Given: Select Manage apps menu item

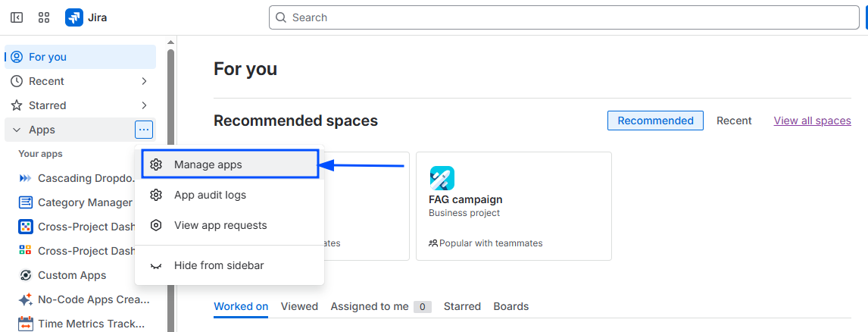Looking at the screenshot, I should tap(208, 164).
